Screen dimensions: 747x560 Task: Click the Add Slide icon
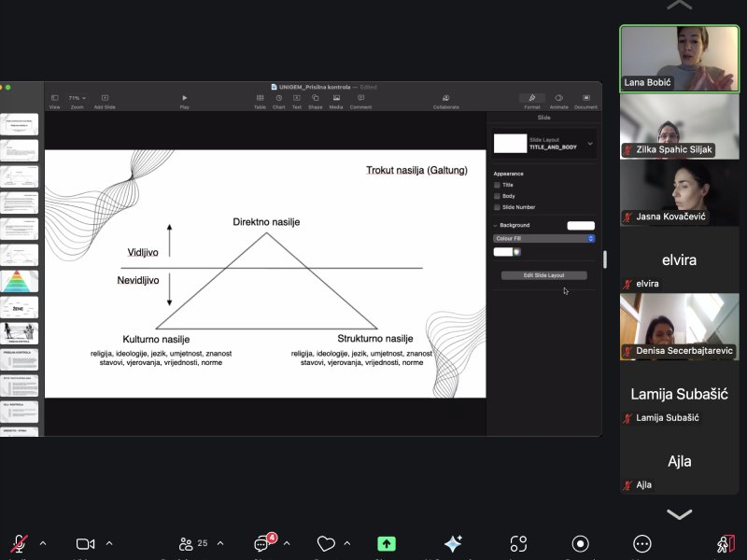(105, 98)
